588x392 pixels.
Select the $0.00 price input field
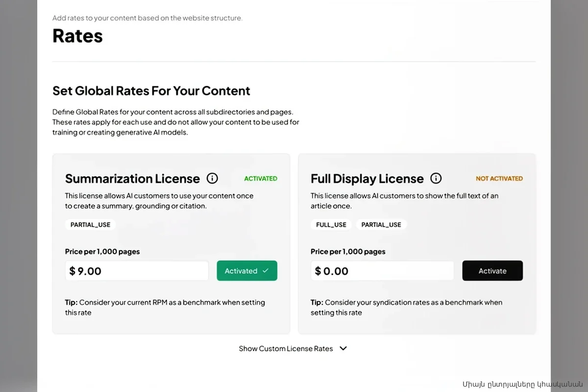point(382,271)
